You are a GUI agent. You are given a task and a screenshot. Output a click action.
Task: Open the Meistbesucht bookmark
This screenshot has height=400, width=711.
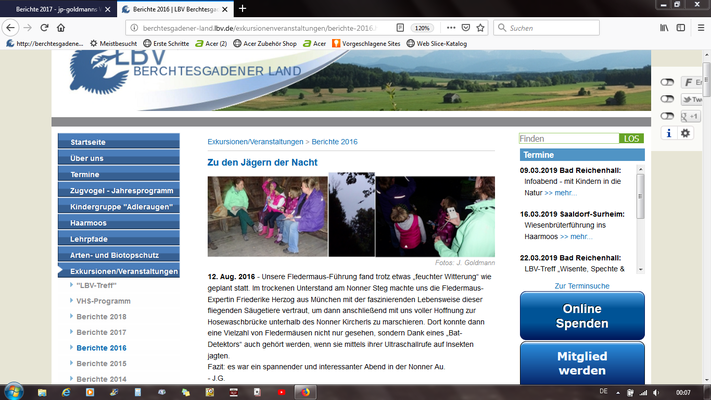click(x=113, y=44)
